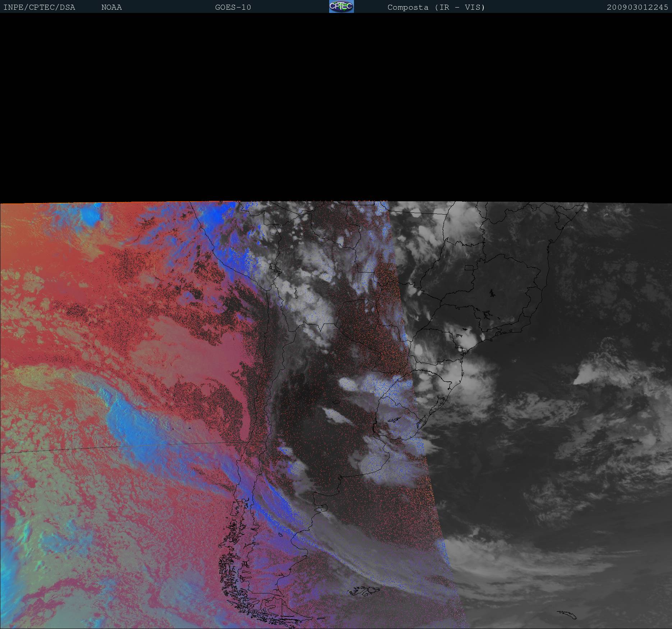Viewport: 672px width, 629px height.
Task: Select the INPE/CPTEC/DSA header text
Action: (39, 8)
